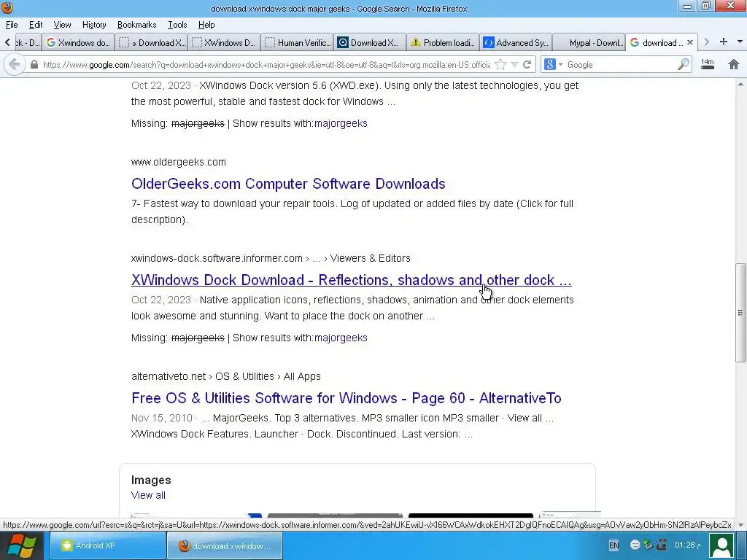This screenshot has width=747, height=560.
Task: Click www.oldergeeks.com site text
Action: point(179,162)
